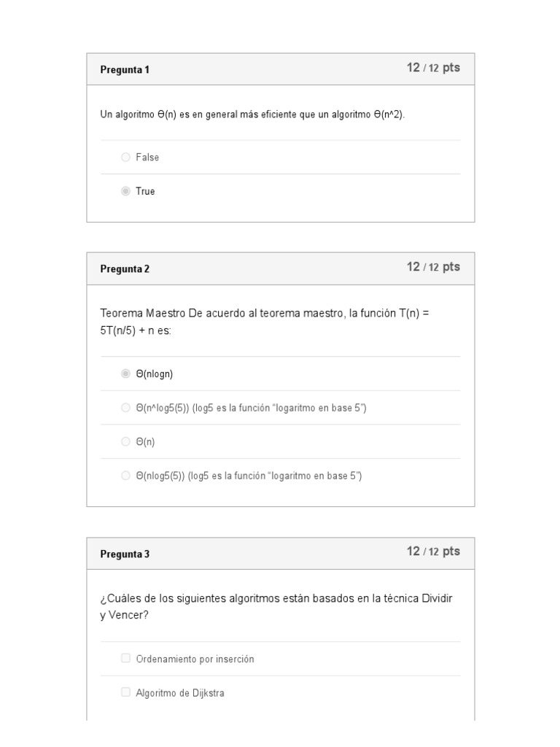
Task: Check the Algoritmo de Dijkstra checkbox
Action: 125,692
